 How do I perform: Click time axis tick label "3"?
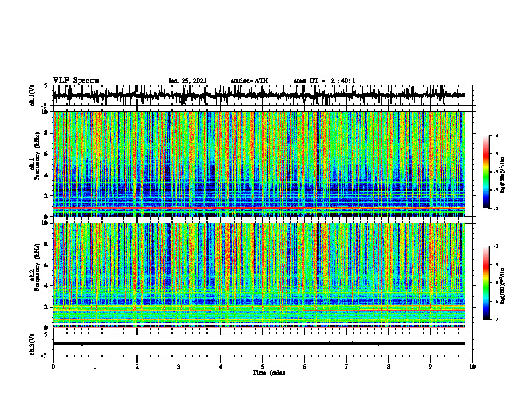point(179,367)
